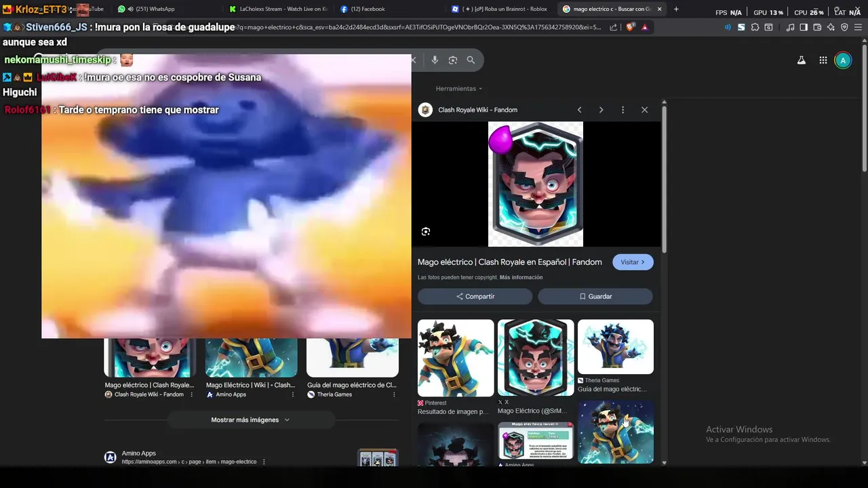
Task: Open Pinterest related image thumbnail
Action: 456,358
